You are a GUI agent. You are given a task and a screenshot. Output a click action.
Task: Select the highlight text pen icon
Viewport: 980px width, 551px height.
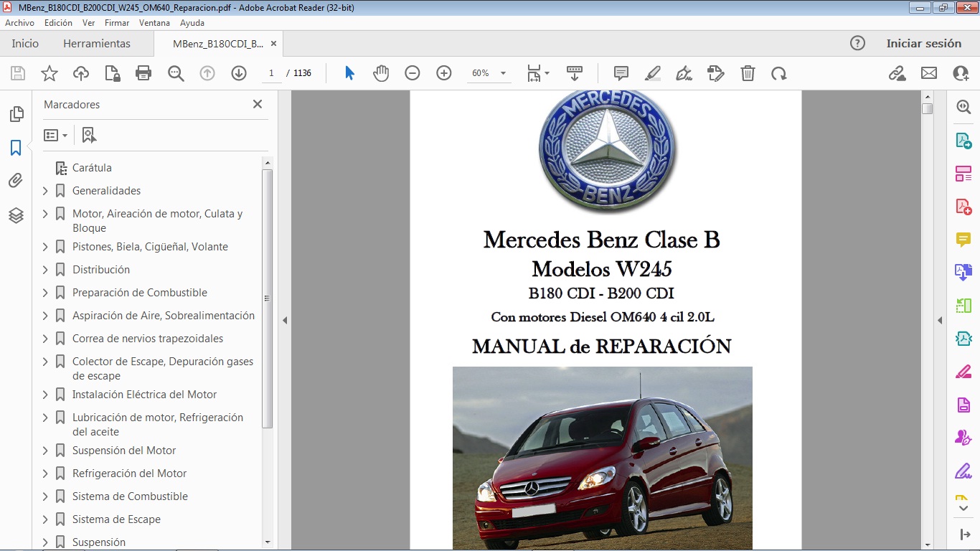pos(653,73)
